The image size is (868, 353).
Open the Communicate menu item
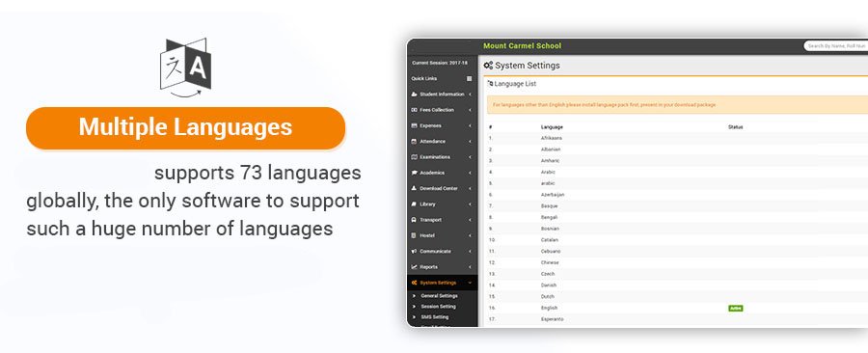pyautogui.click(x=442, y=251)
